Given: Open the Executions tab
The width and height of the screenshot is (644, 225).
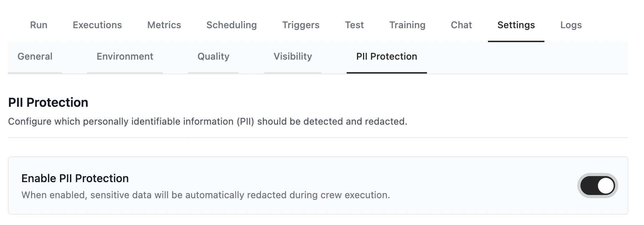Looking at the screenshot, I should tap(97, 25).
